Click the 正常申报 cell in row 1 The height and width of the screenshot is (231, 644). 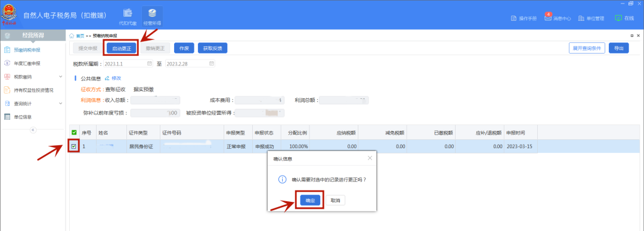238,146
